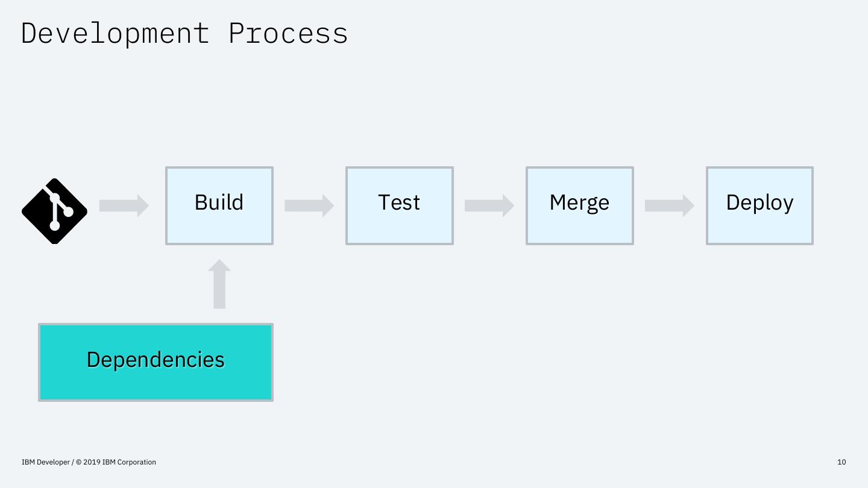The height and width of the screenshot is (488, 868).
Task: Click the copyright symbol in the footer
Action: 79,462
